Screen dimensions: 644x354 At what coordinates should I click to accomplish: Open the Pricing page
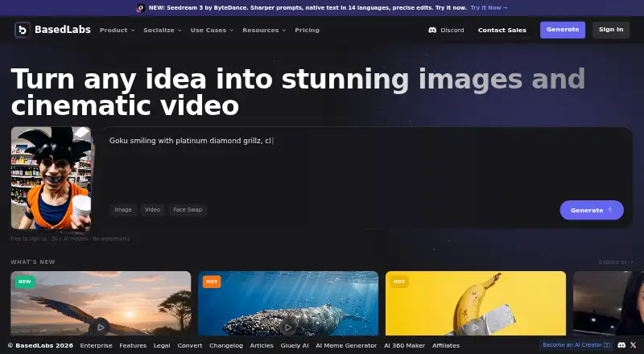point(307,30)
